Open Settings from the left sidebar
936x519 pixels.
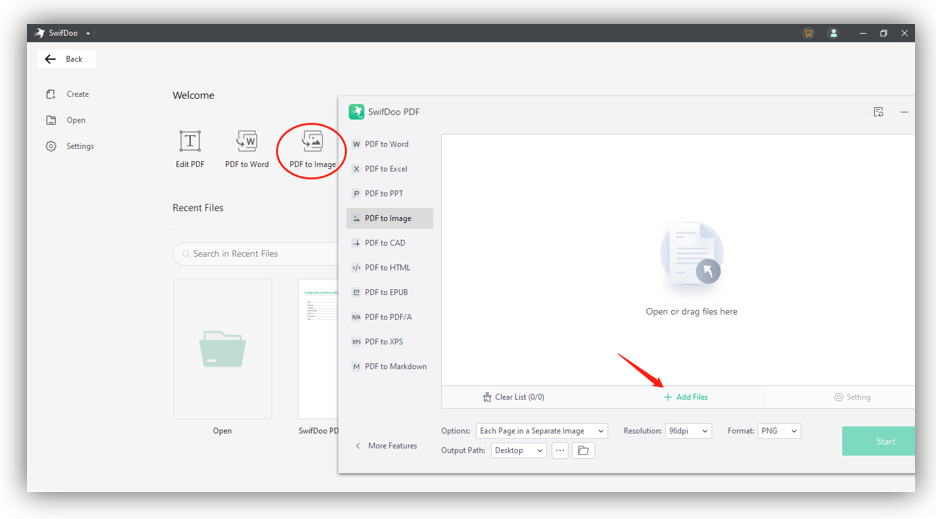click(70, 146)
